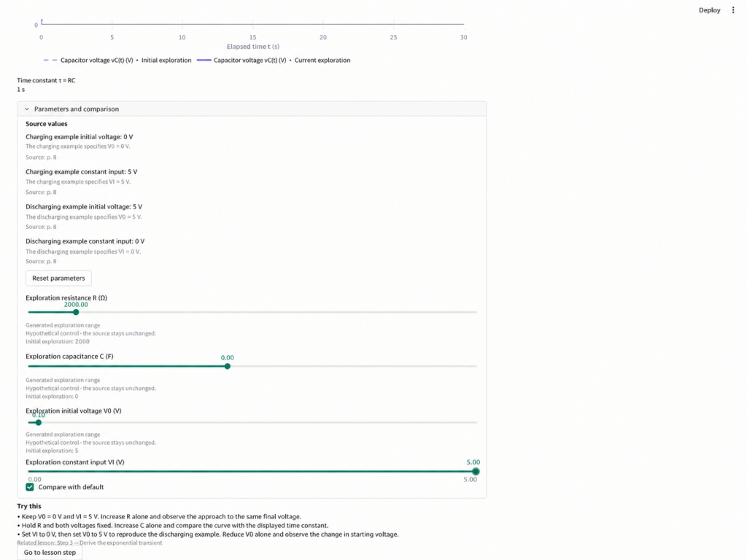Click the 'Elapsed time t (s)' axis label
The image size is (747, 560).
[253, 47]
